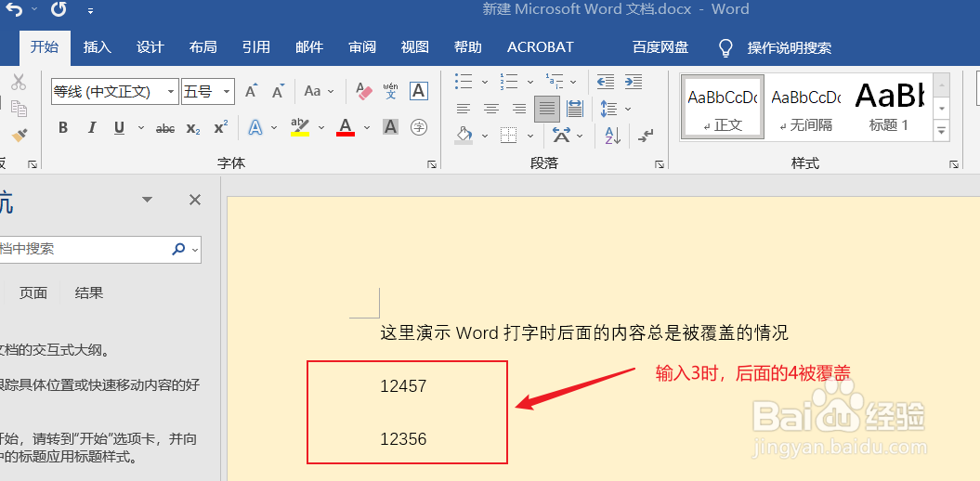This screenshot has width=980, height=481.
Task: Toggle show paragraph marks
Action: pos(646,135)
